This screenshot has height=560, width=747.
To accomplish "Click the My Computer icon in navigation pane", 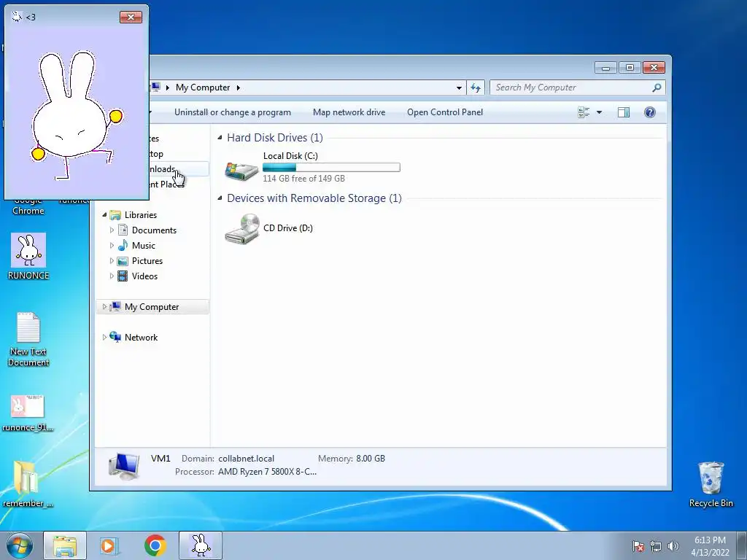I will (x=115, y=307).
